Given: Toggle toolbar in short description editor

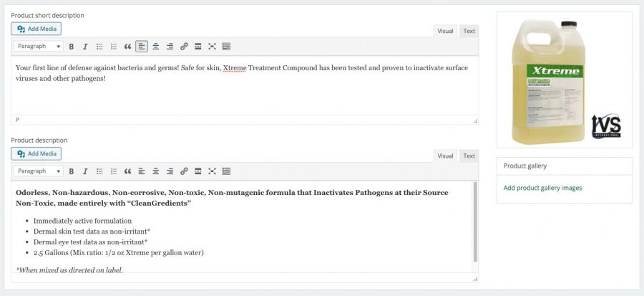Looking at the screenshot, I should (226, 47).
